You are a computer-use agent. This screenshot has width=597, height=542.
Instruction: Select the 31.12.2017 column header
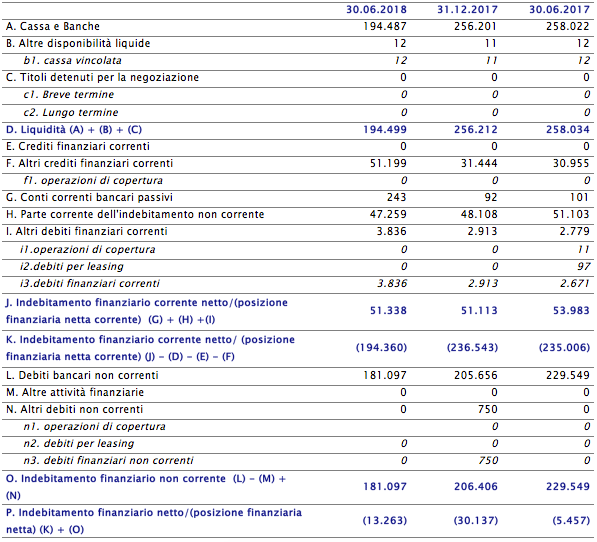[x=467, y=10]
